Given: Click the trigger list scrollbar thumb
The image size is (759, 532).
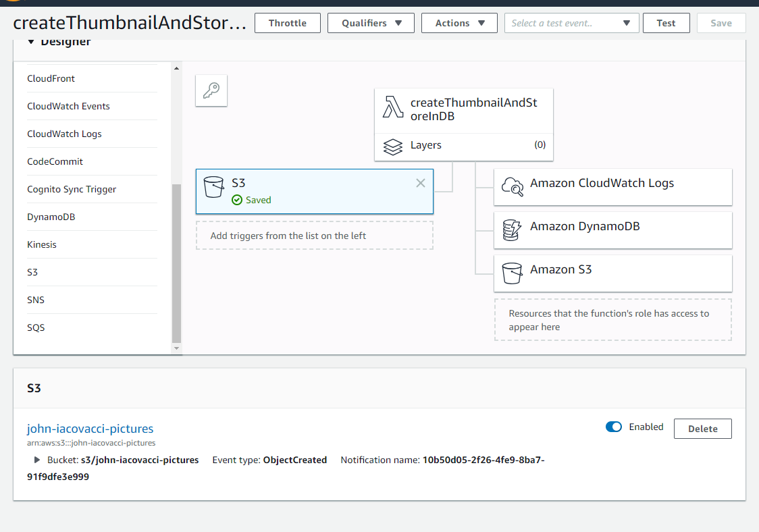Looking at the screenshot, I should (176, 263).
